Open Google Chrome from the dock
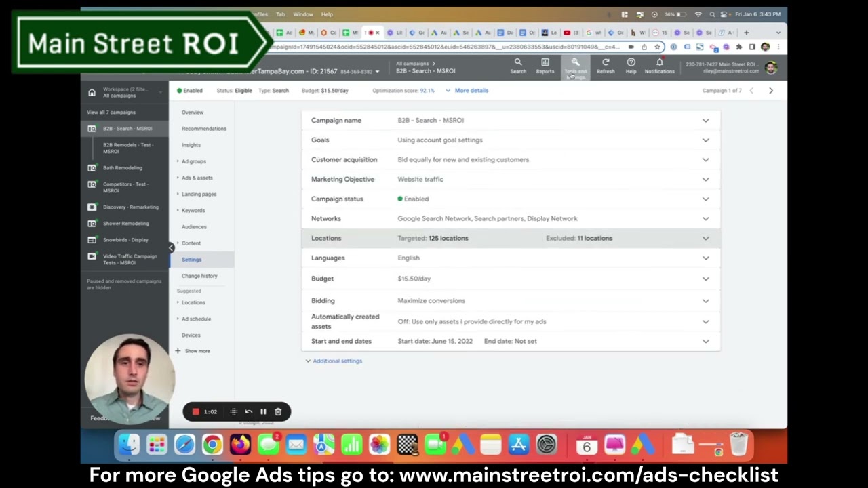 [212, 445]
